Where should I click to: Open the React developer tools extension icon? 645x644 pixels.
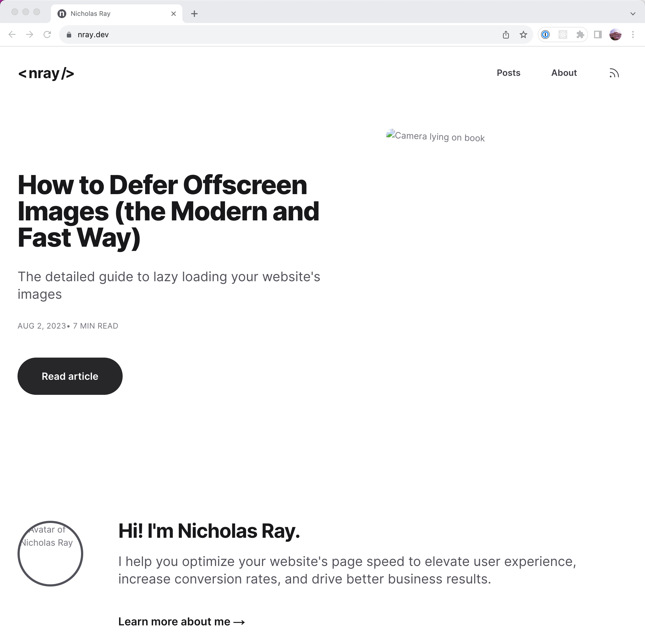click(563, 34)
